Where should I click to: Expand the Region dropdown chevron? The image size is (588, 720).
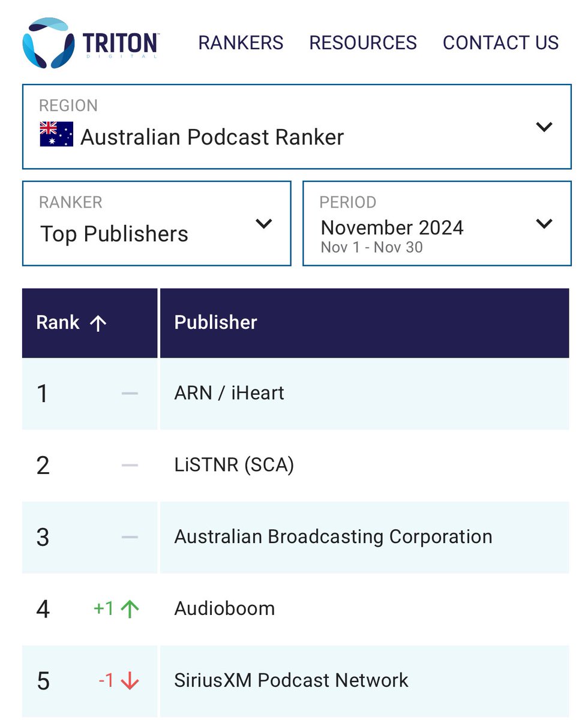coord(544,127)
